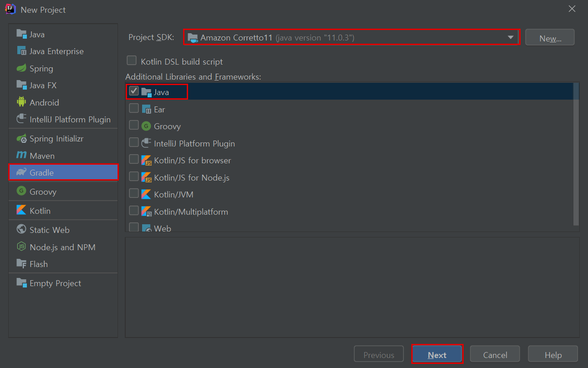Click the Java FX folder icon
Image resolution: width=588 pixels, height=368 pixels.
(21, 85)
